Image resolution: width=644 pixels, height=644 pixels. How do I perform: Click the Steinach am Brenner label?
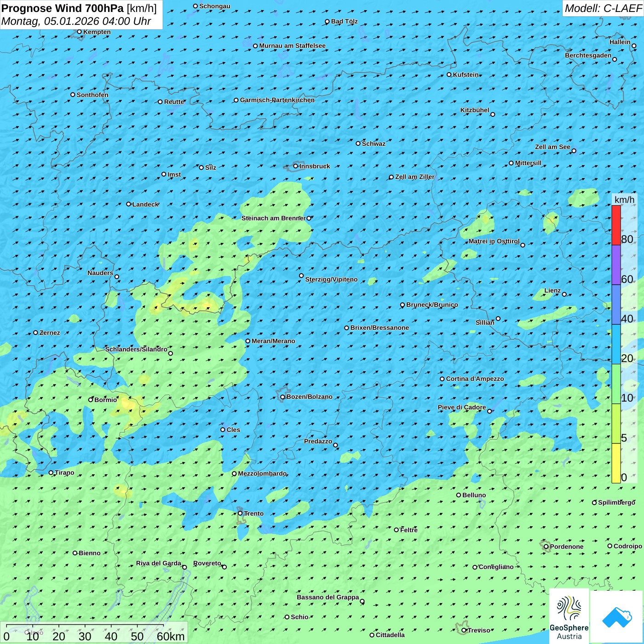coord(274,218)
